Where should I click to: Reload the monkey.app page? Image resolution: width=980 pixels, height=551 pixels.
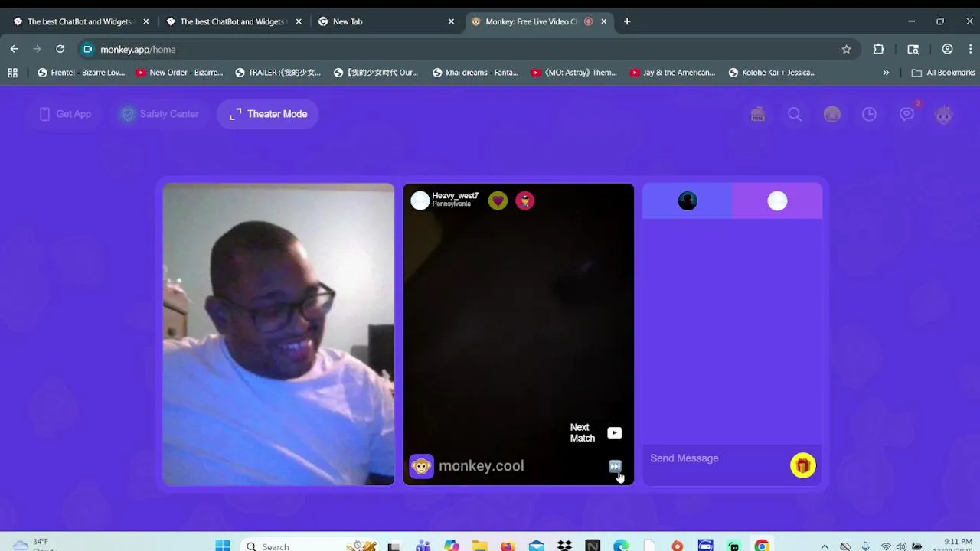(60, 49)
